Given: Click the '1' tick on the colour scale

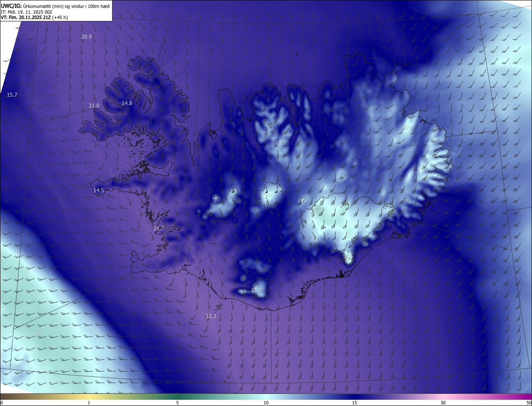Looking at the screenshot, I should [x=89, y=403].
